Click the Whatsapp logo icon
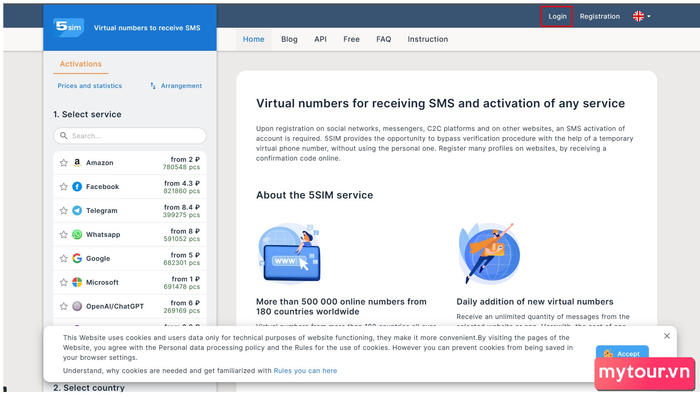The height and width of the screenshot is (397, 700). point(77,234)
